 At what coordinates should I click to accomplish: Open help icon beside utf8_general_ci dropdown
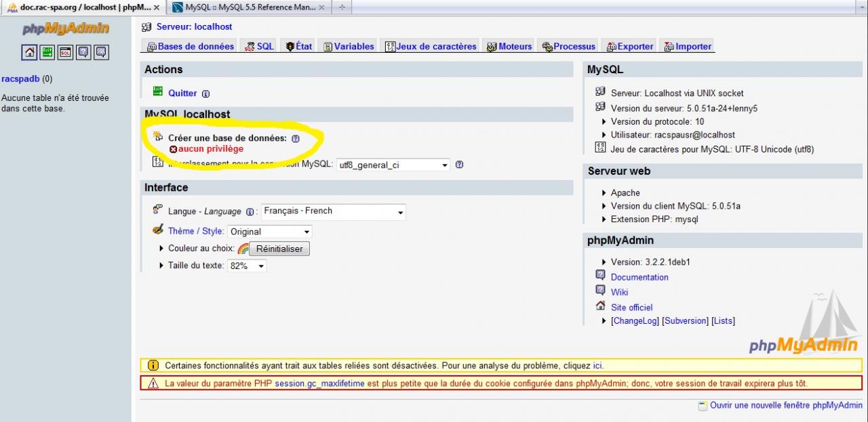[459, 165]
